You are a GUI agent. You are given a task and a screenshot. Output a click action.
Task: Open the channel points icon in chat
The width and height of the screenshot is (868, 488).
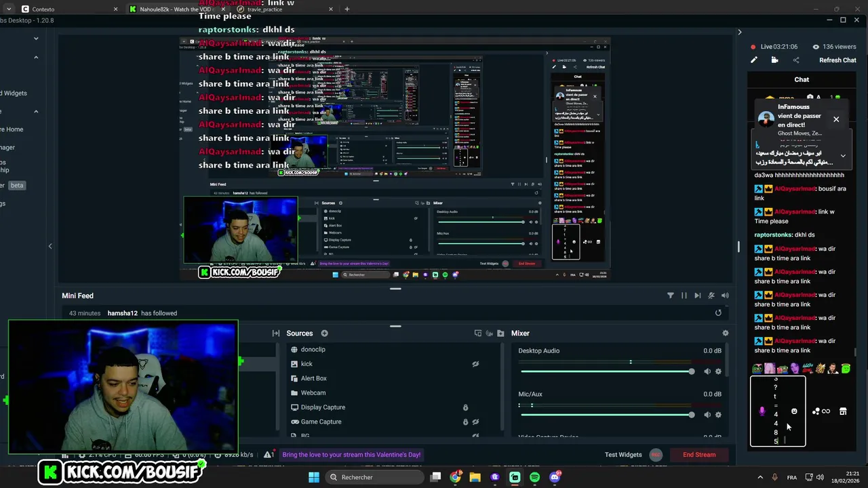tap(816, 411)
